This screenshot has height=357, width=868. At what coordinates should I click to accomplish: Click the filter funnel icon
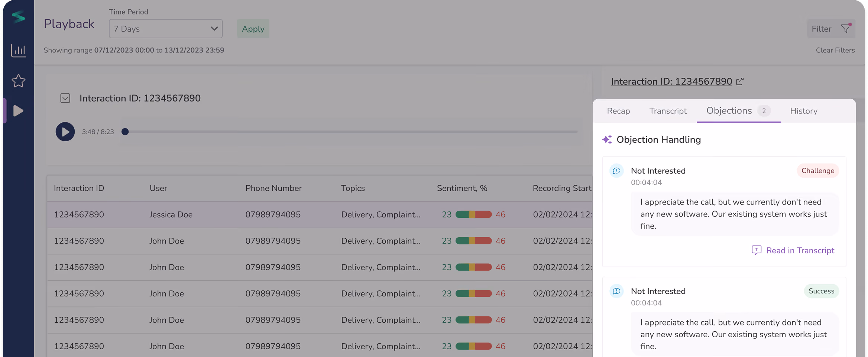(846, 29)
